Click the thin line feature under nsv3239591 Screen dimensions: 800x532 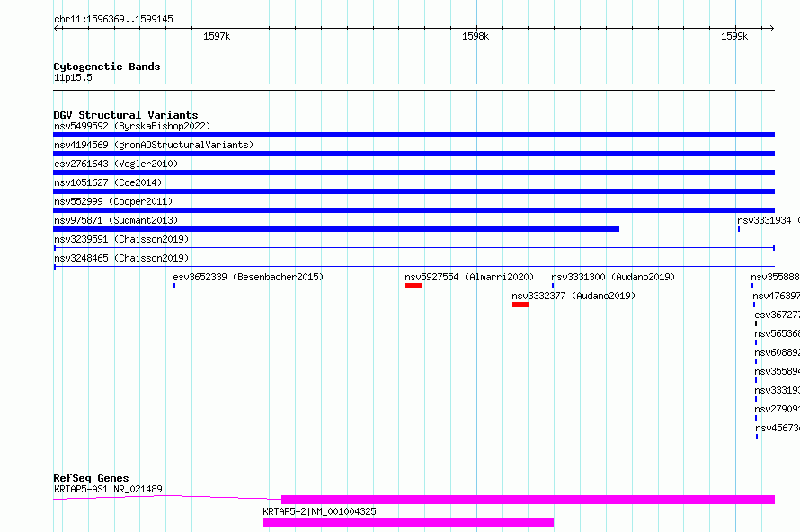(413, 248)
